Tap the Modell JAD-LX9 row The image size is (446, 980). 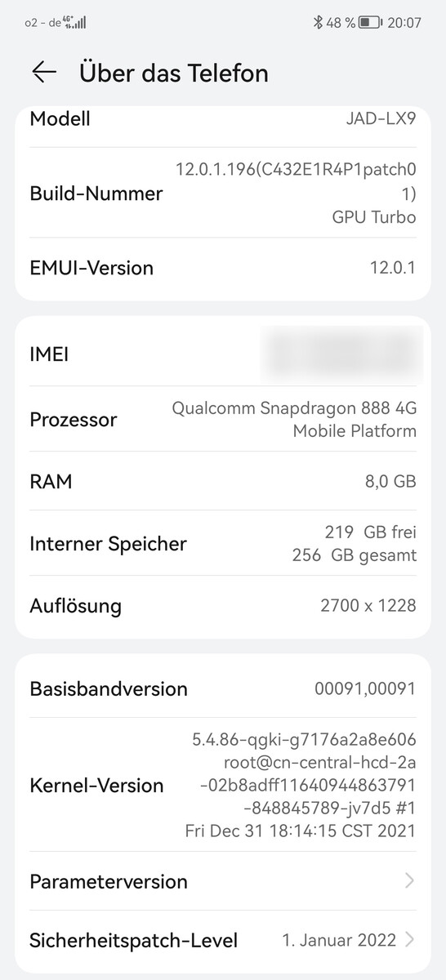point(223,122)
